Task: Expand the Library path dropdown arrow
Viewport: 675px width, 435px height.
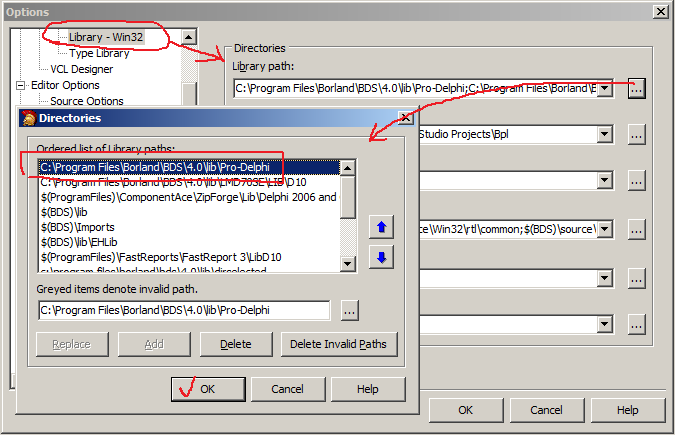Action: tap(605, 89)
